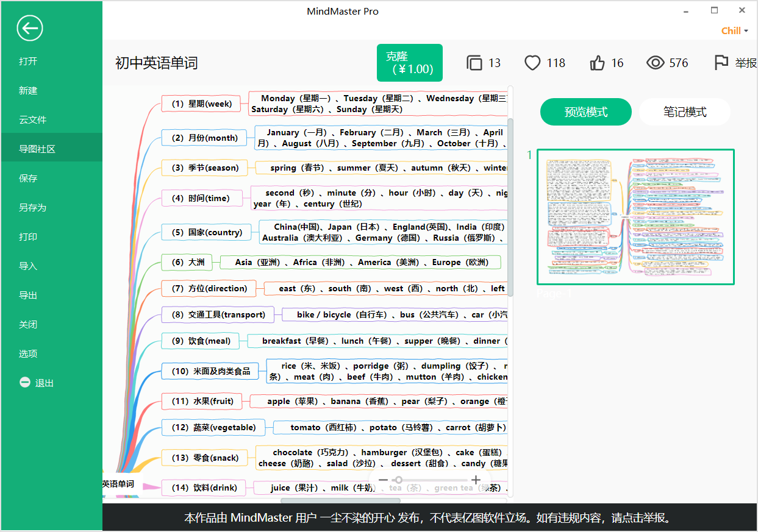The width and height of the screenshot is (758, 532).
Task: Select node (3) 季节(season)
Action: pyautogui.click(x=205, y=168)
